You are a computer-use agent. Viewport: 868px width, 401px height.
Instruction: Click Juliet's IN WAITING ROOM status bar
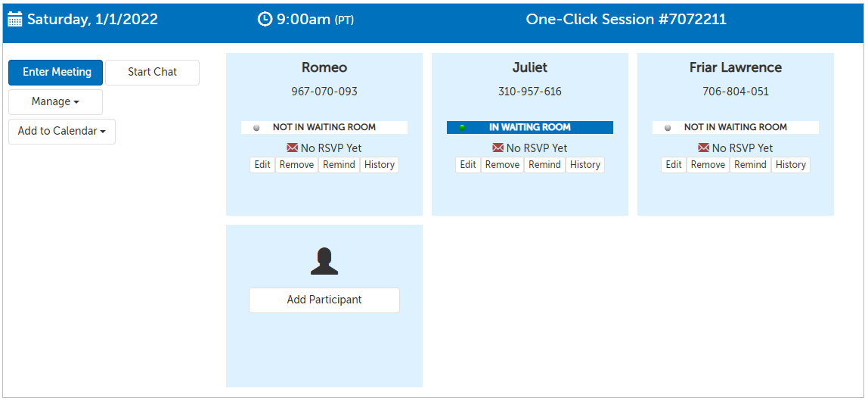click(530, 128)
